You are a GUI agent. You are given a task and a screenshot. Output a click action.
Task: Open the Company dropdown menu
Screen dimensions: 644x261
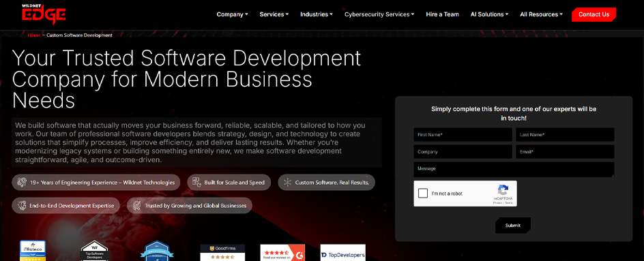(232, 14)
